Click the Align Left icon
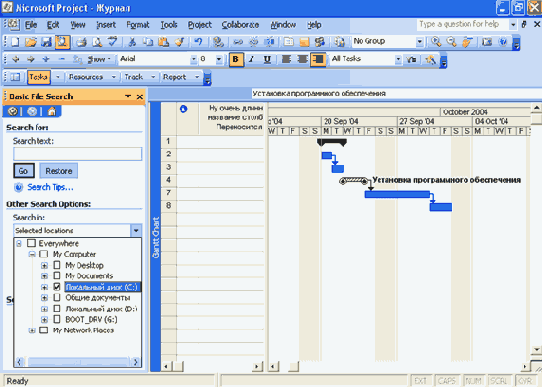This screenshot has width=542, height=387. pos(286,59)
